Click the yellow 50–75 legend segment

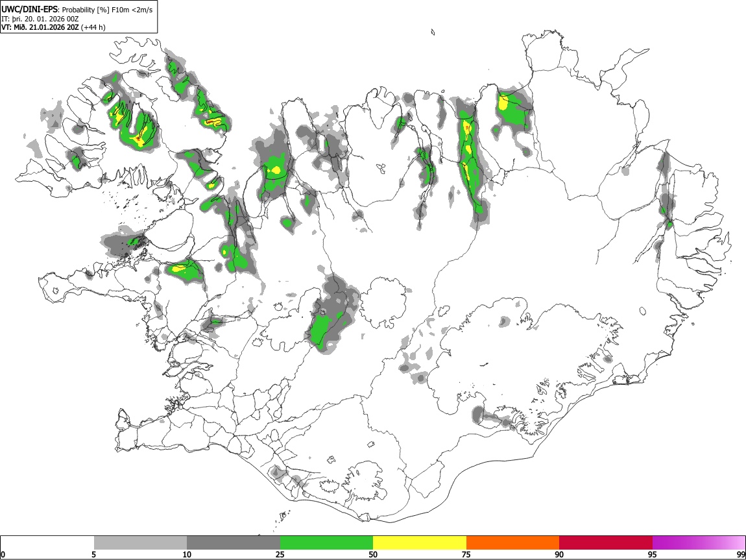(x=420, y=543)
